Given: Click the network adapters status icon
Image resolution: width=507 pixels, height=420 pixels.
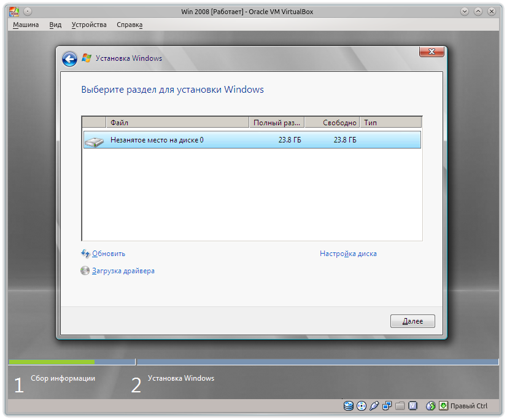Looking at the screenshot, I should (387, 406).
